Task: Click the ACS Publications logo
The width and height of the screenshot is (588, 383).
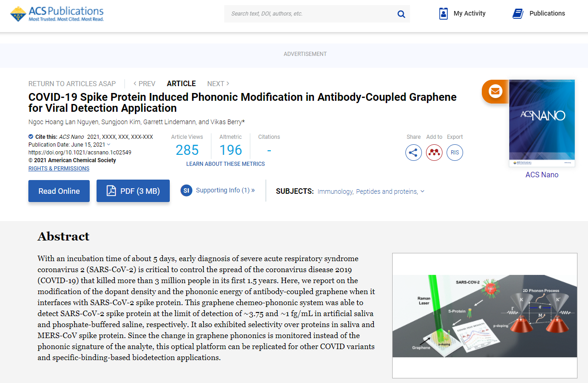Action: click(x=57, y=14)
